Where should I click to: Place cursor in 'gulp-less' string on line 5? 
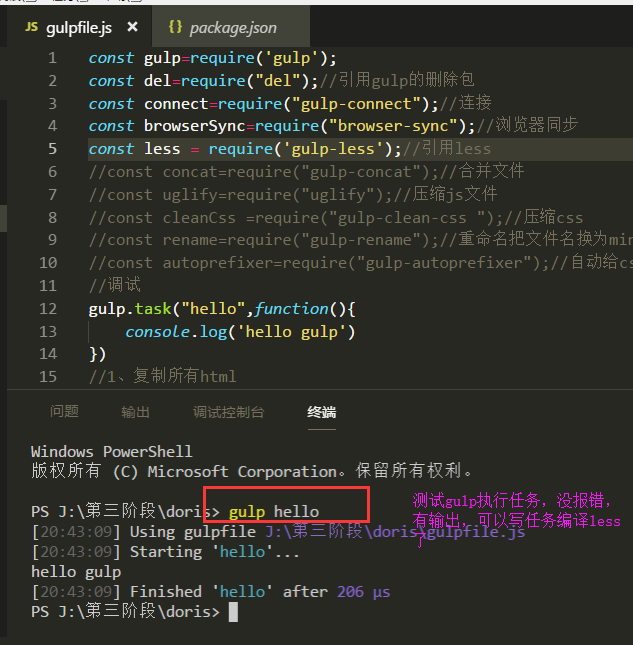pyautogui.click(x=333, y=149)
